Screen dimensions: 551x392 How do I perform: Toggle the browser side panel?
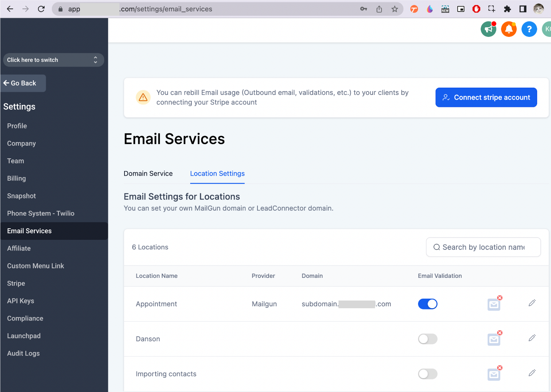pyautogui.click(x=523, y=9)
